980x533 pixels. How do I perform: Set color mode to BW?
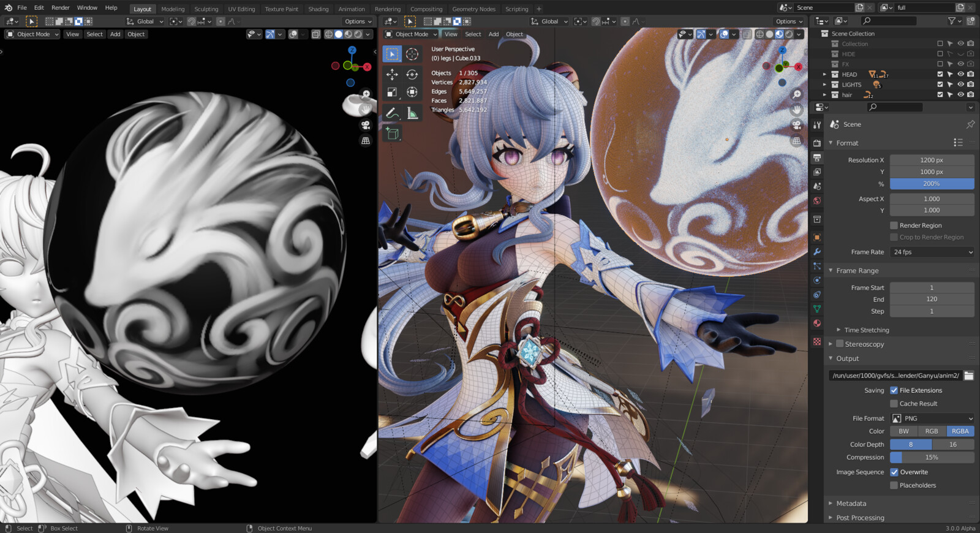point(904,431)
